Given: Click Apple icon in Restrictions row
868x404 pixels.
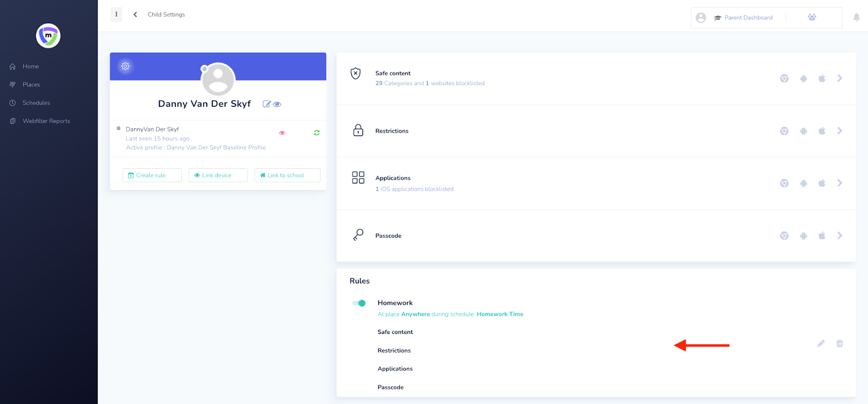Looking at the screenshot, I should click(x=822, y=131).
